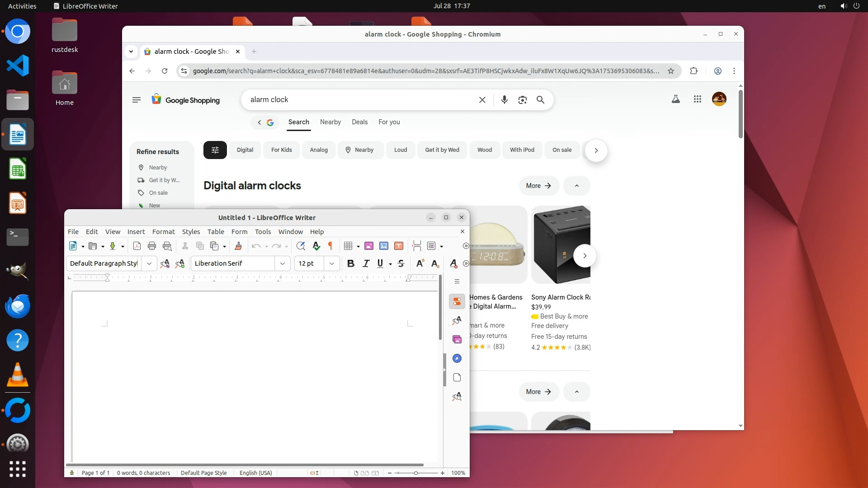Toggle Strikethrough formatting in Writer
This screenshot has height=488, width=868.
401,263
